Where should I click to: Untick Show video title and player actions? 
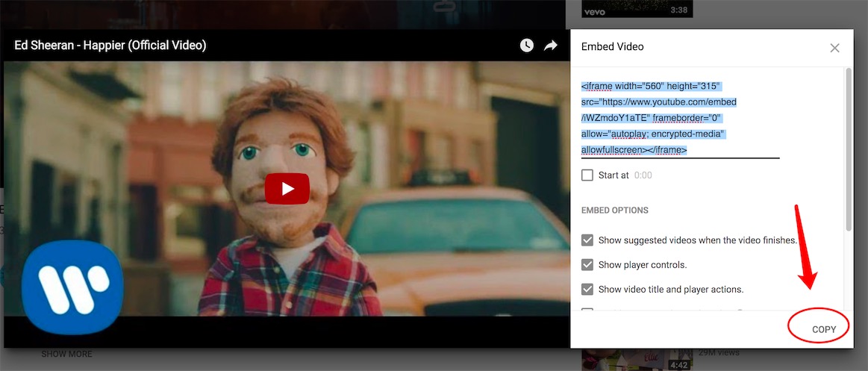(x=587, y=290)
